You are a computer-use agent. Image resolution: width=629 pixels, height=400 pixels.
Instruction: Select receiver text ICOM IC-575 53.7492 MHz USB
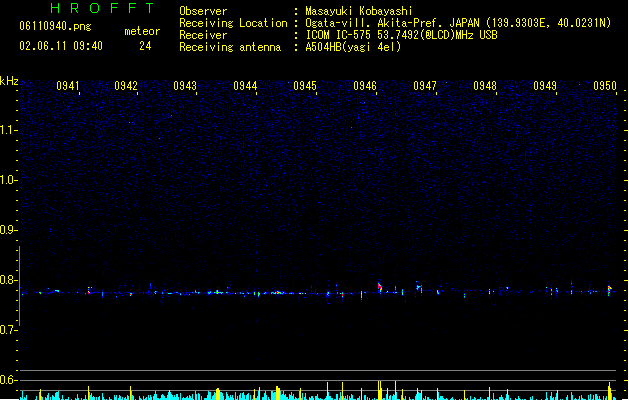[402, 35]
